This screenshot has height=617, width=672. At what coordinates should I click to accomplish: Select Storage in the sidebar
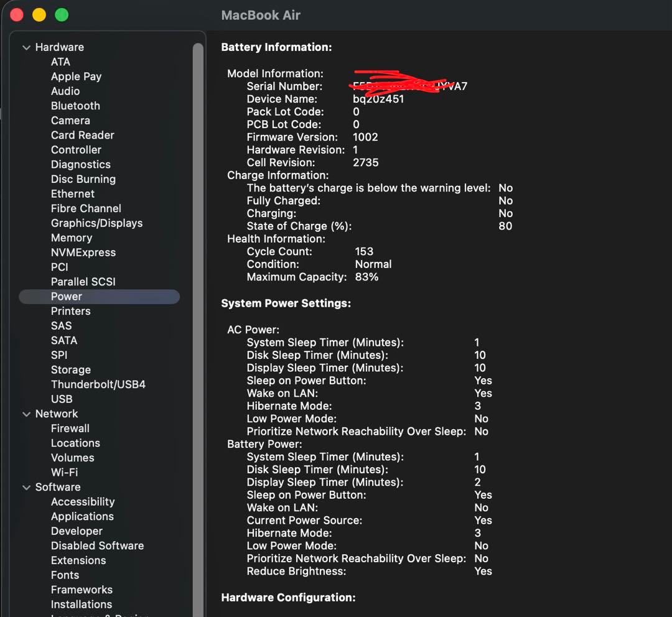tap(71, 370)
